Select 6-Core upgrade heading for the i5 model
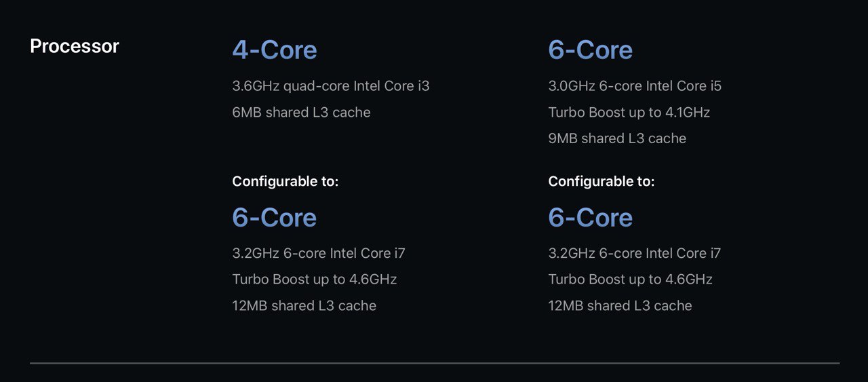 (591, 217)
